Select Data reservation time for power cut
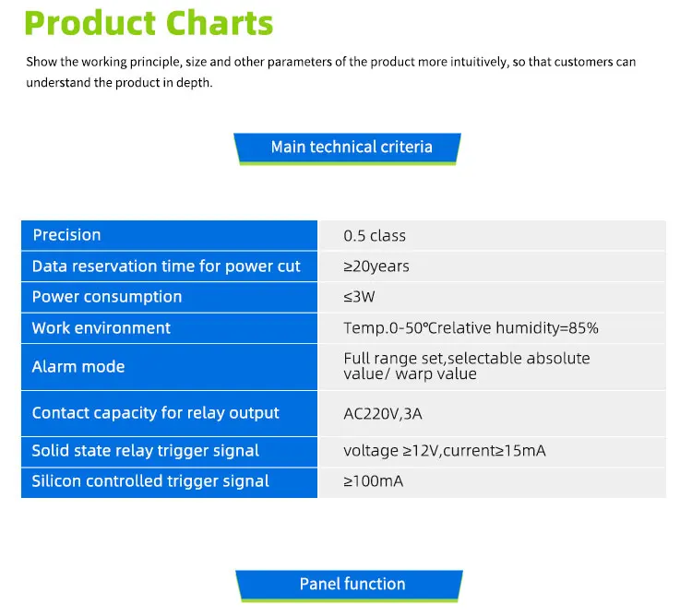Screen dimensions: 692x616 [166, 267]
